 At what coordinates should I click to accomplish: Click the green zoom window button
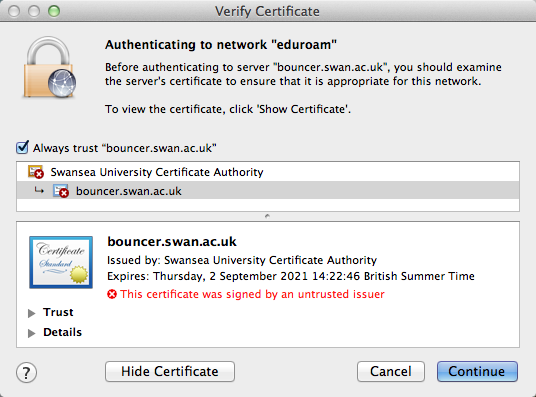click(x=54, y=11)
